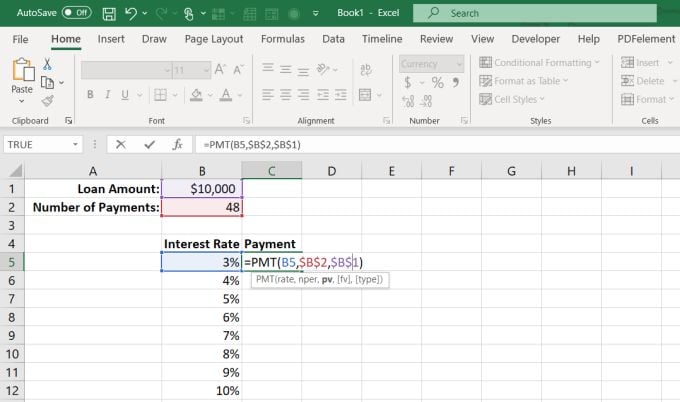
Task: Toggle Italic formatting
Action: pyautogui.click(x=109, y=95)
